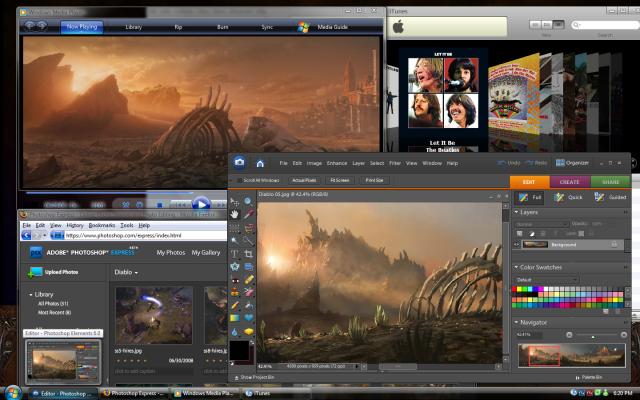Click the Apple logo in iTunes
The image size is (640, 400).
[x=398, y=27]
